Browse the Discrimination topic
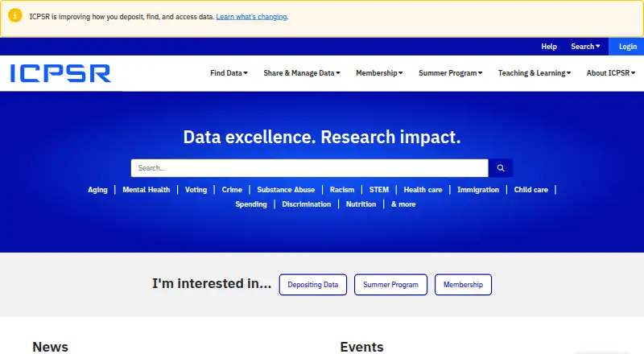The image size is (644, 354). click(307, 204)
